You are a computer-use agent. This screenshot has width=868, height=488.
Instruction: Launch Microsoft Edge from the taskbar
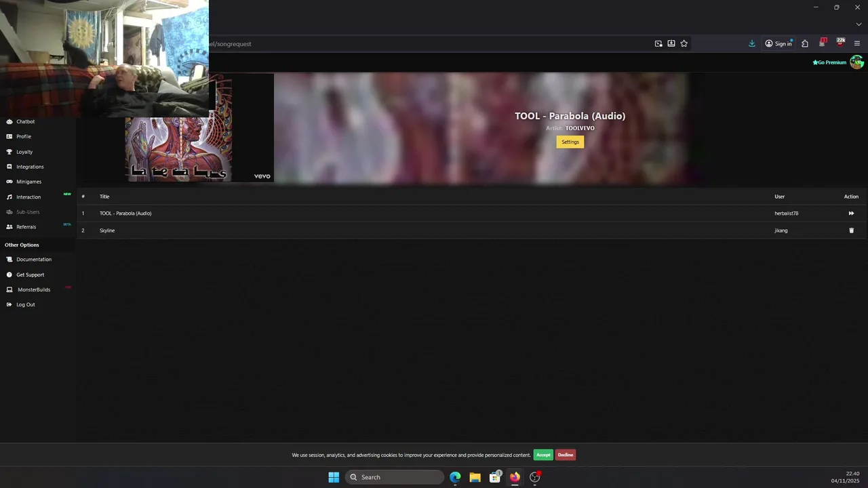(455, 477)
